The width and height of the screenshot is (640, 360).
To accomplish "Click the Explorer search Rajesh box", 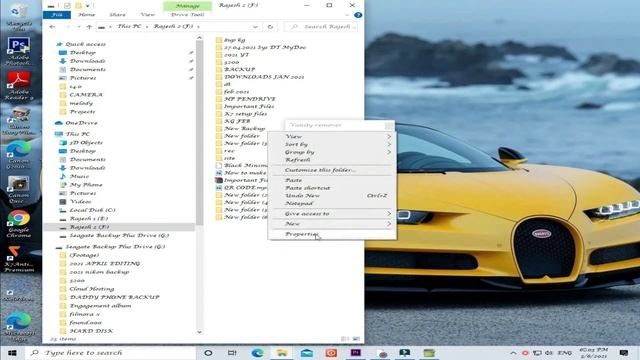I will 322,27.
